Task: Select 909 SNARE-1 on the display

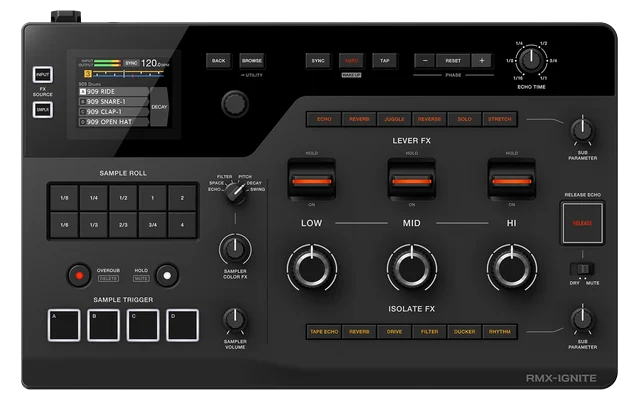Action: (114, 102)
